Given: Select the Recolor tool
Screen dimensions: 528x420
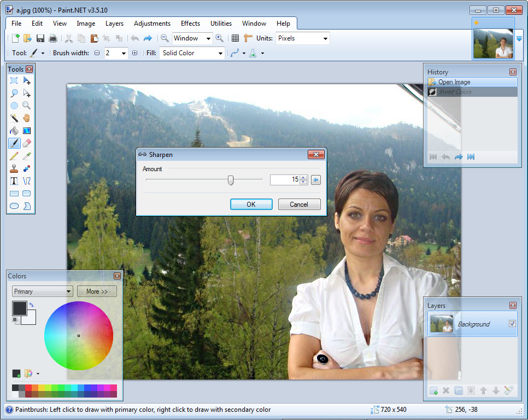Looking at the screenshot, I should coord(27,168).
